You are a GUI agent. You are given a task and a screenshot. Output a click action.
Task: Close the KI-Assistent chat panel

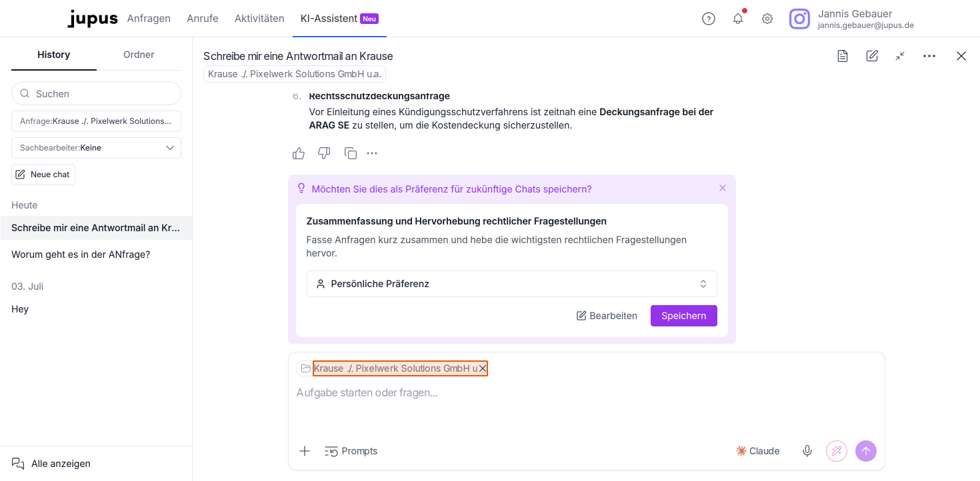[961, 56]
